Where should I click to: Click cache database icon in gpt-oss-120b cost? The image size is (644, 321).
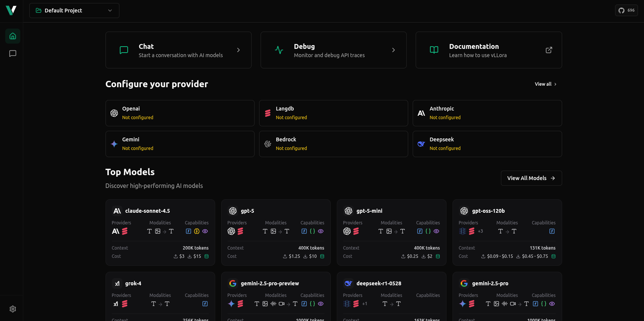click(x=554, y=256)
